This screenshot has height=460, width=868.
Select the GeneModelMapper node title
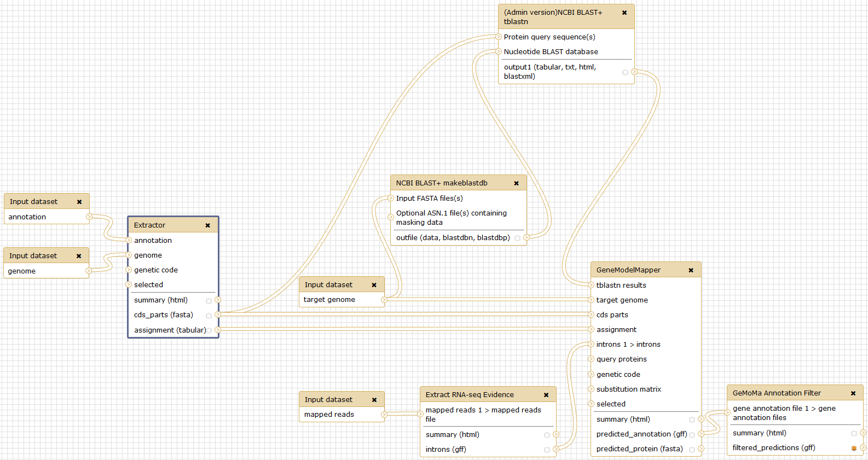point(628,270)
